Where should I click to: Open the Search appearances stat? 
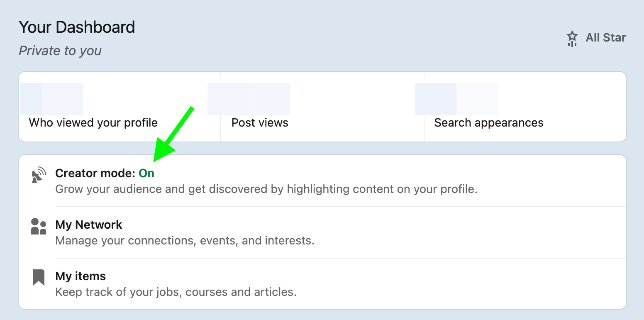click(489, 123)
